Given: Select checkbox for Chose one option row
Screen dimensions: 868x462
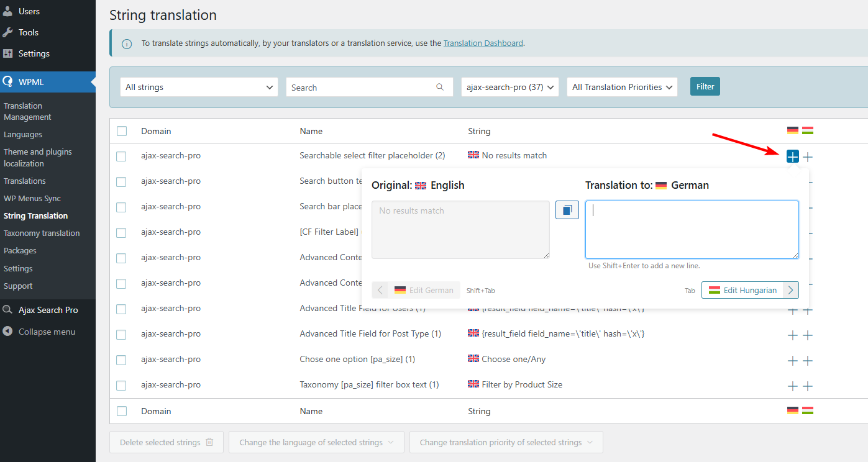Looking at the screenshot, I should point(122,360).
